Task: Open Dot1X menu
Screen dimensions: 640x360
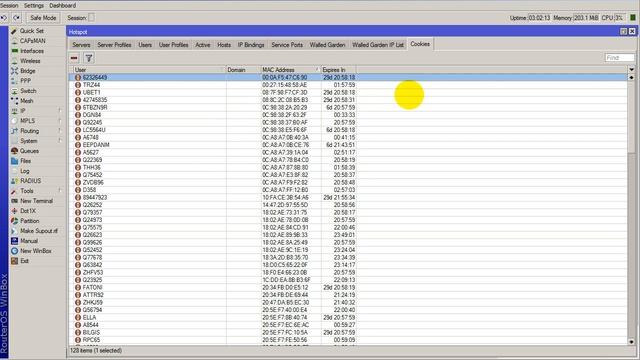Action: (28, 211)
